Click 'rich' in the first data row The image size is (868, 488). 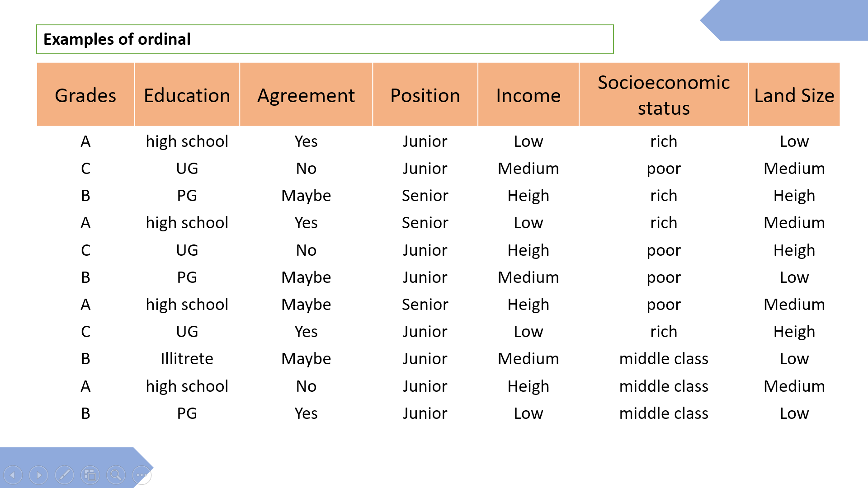pyautogui.click(x=663, y=141)
